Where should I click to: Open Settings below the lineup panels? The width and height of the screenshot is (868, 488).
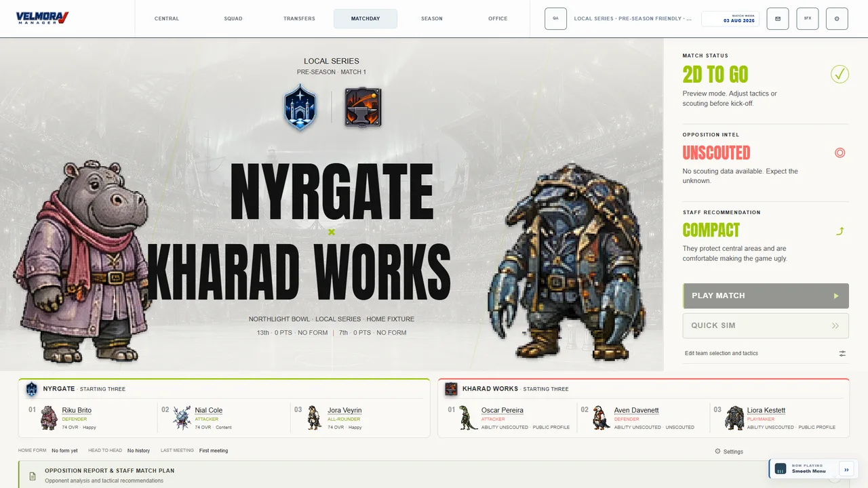(729, 451)
